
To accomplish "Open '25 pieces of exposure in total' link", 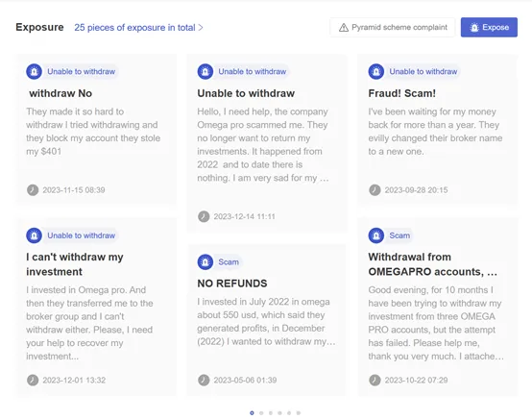I will click(134, 28).
